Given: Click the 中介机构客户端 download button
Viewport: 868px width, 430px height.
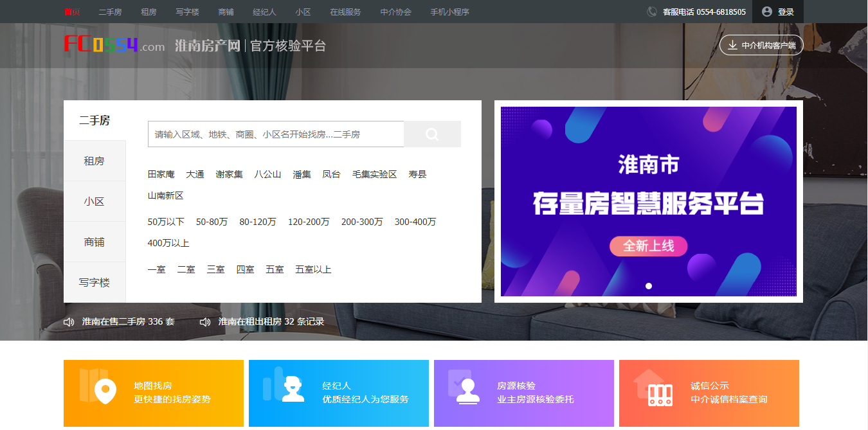Looking at the screenshot, I should coord(761,45).
